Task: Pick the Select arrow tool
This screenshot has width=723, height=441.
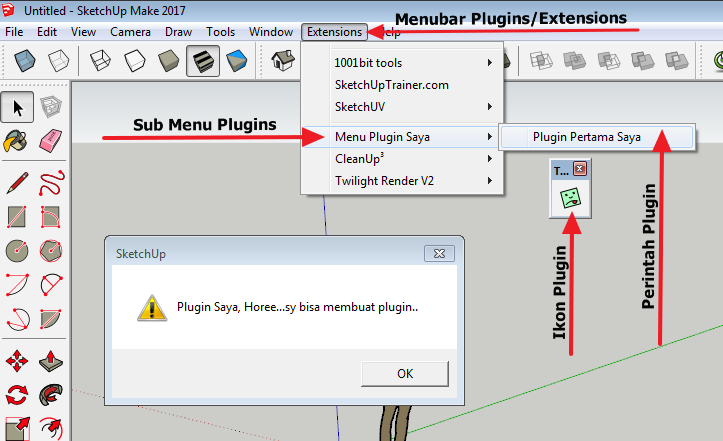Action: pyautogui.click(x=17, y=107)
